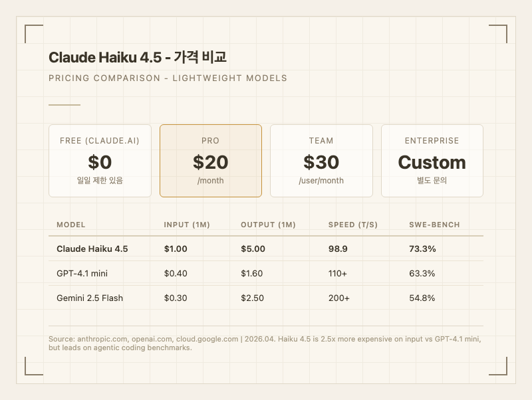Click the Output (1M) column header

click(268, 225)
